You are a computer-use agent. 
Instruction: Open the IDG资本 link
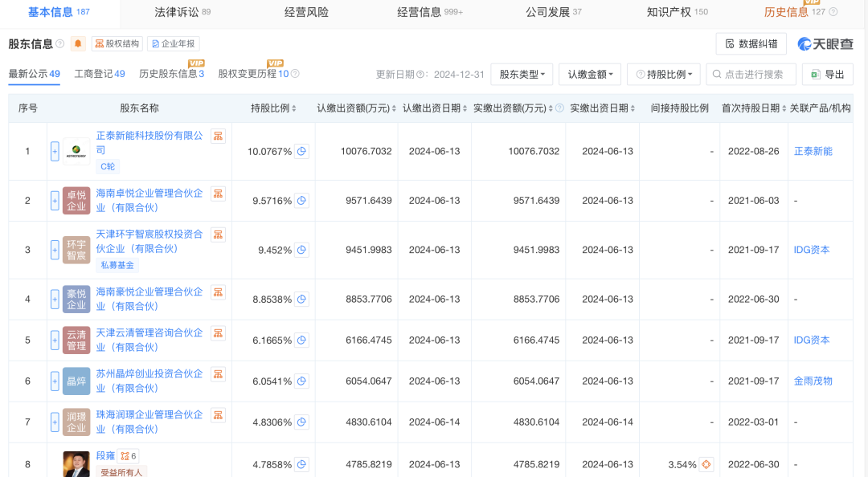[812, 250]
